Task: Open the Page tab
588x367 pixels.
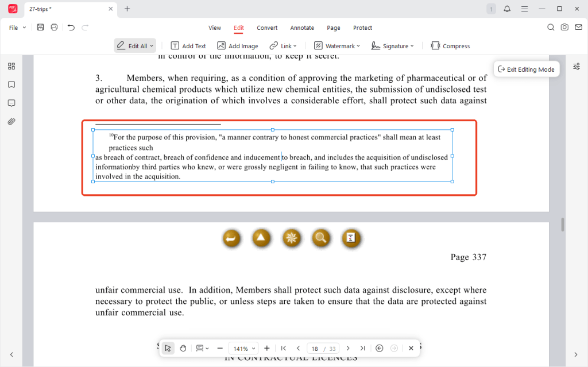Action: click(334, 28)
